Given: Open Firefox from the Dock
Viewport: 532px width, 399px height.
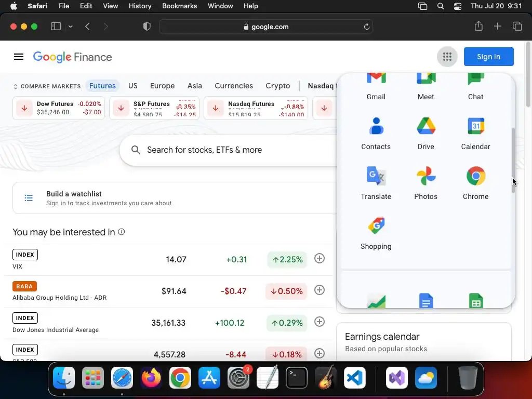Looking at the screenshot, I should (151, 377).
